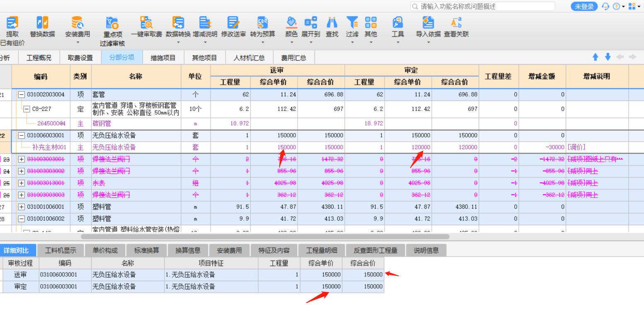Click the 安装费用 icon in the top toolbar
This screenshot has height=311, width=644.
tap(77, 22)
